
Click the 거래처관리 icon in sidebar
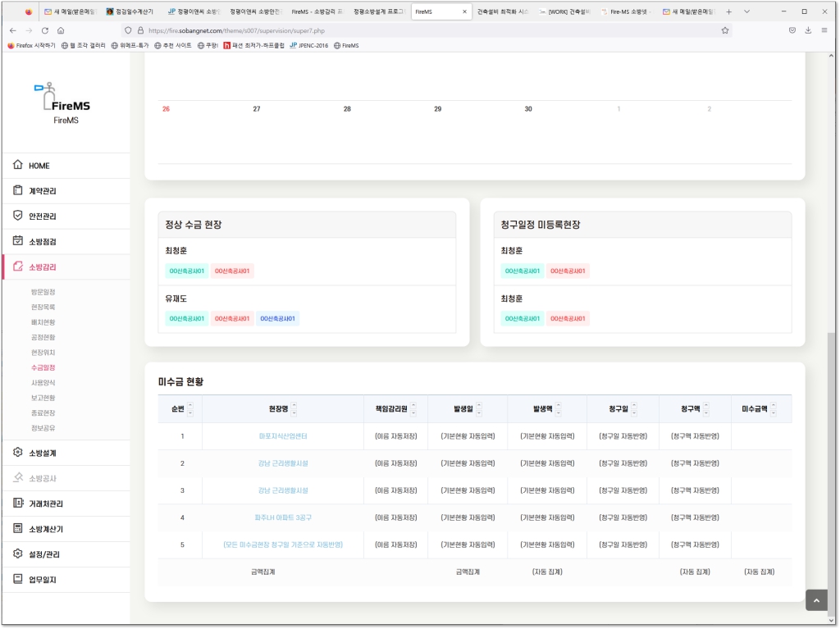(18, 504)
